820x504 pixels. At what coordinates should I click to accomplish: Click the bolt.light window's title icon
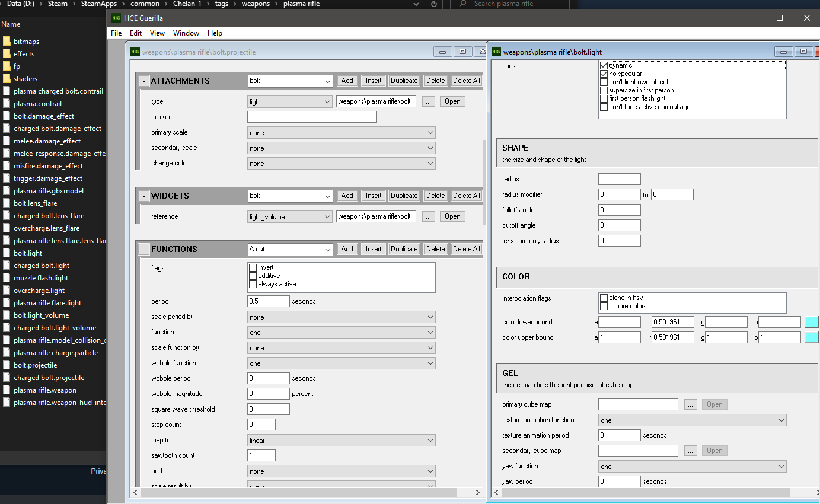click(495, 52)
